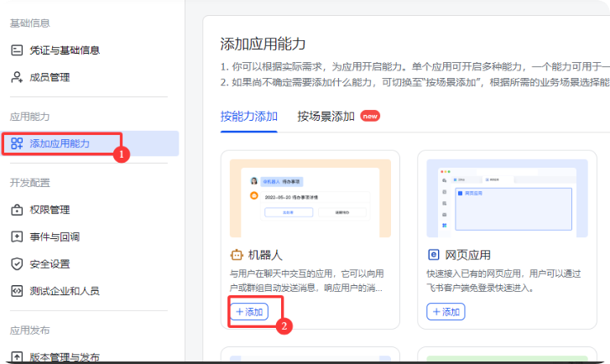Screen dimensions: 610x364
Task: Click the 机器人 preview thumbnail
Action: (x=310, y=198)
